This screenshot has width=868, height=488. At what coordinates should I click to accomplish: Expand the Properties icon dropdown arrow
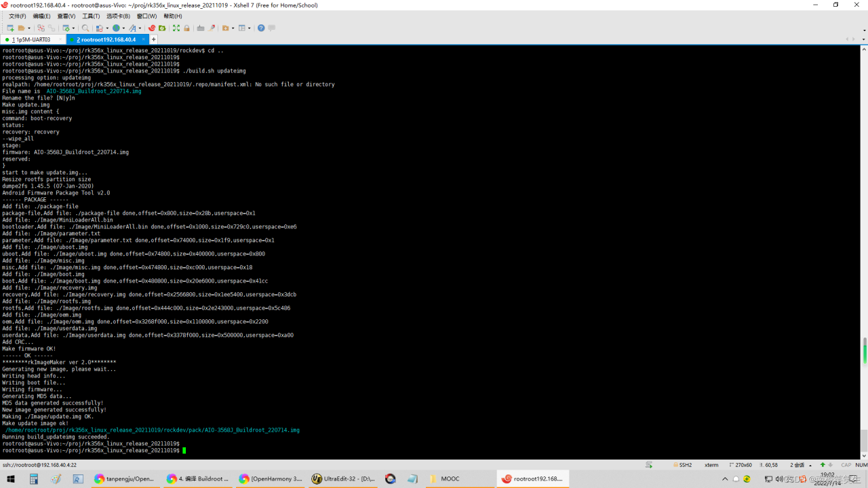click(73, 28)
